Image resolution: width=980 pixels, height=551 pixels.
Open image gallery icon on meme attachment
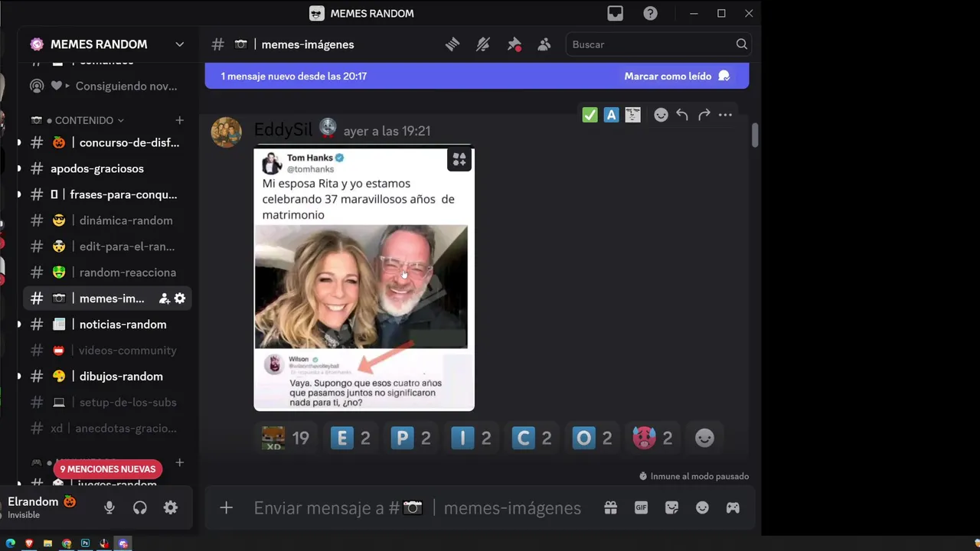coord(459,160)
